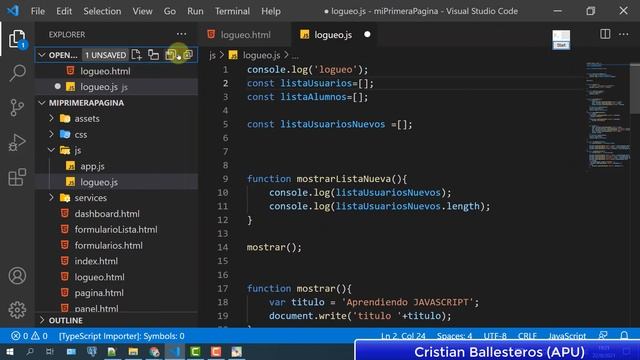Open the Help menu

click(271, 11)
